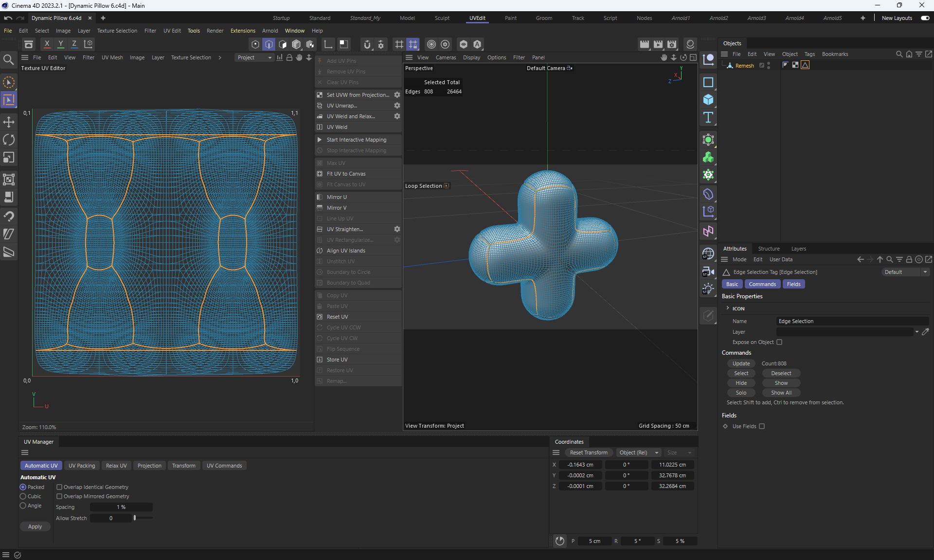Switch to the Relax UV tab
This screenshot has width=934, height=560.
click(x=116, y=466)
